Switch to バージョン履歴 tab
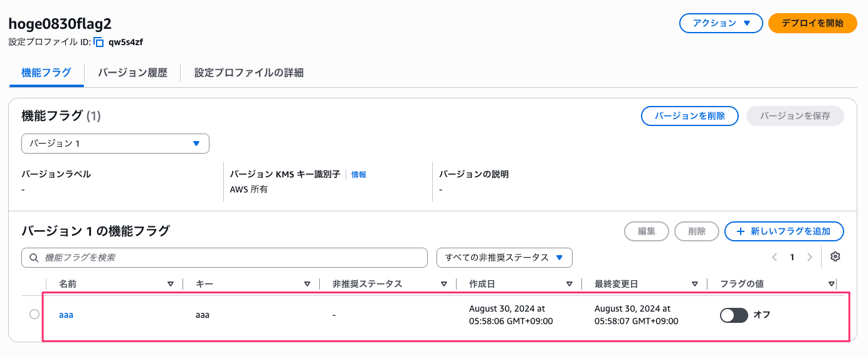Viewport: 868px width, 358px height. coord(132,73)
